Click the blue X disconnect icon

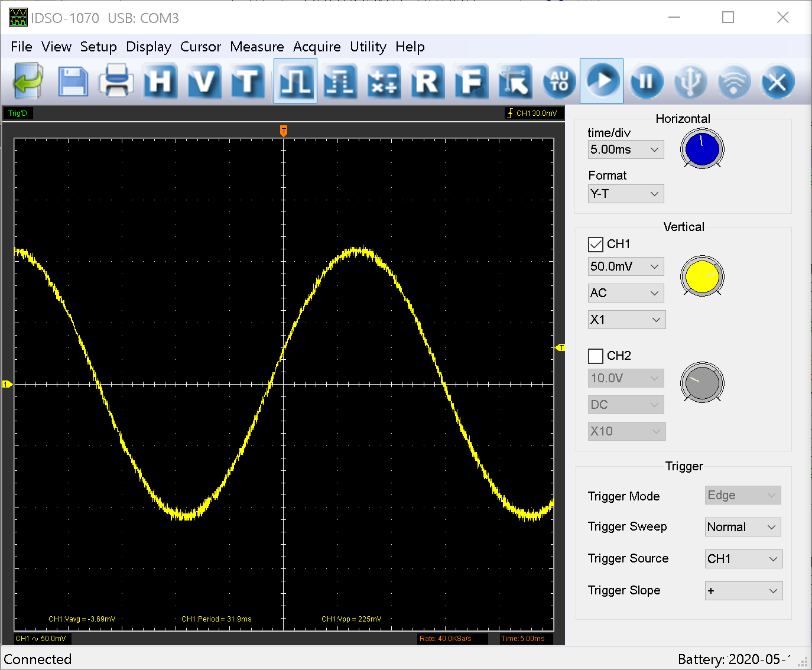coord(778,81)
